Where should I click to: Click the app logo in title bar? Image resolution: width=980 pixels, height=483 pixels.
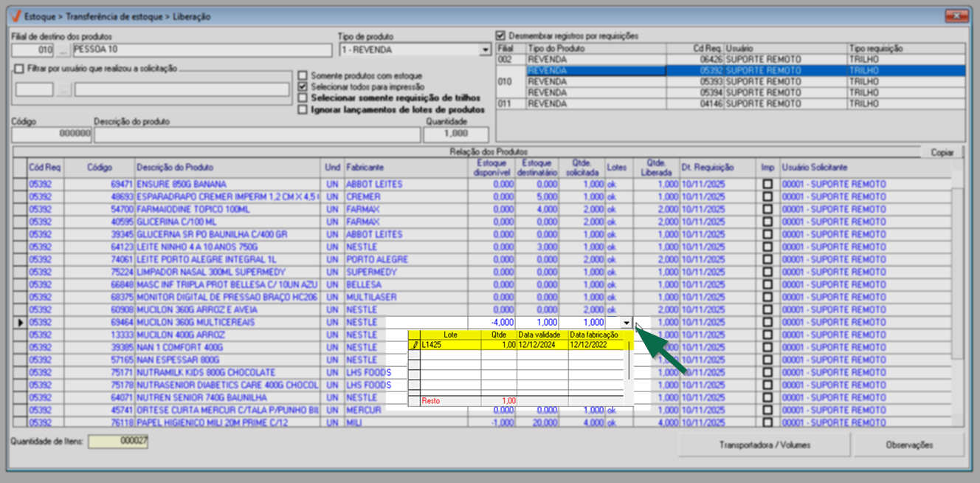tap(15, 16)
